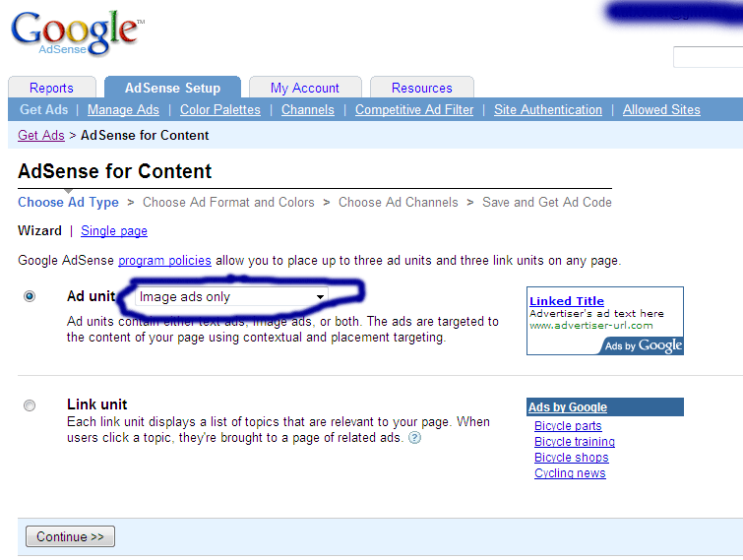Open the program policies link

click(x=164, y=260)
